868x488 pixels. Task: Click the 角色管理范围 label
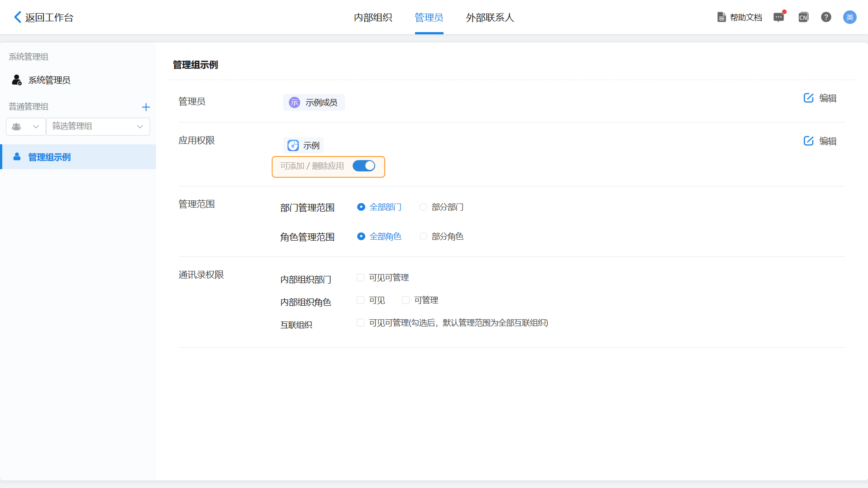(307, 237)
